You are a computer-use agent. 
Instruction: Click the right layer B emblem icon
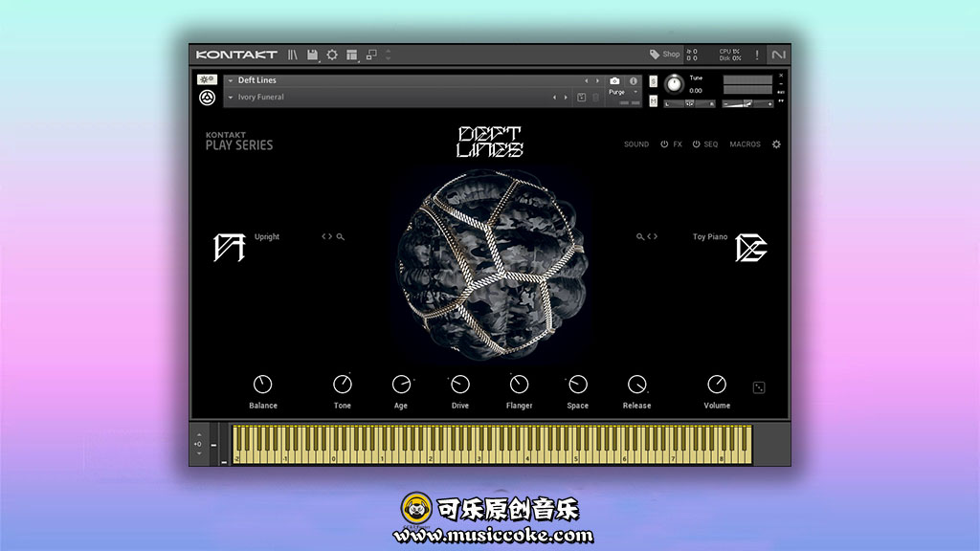[x=750, y=248]
